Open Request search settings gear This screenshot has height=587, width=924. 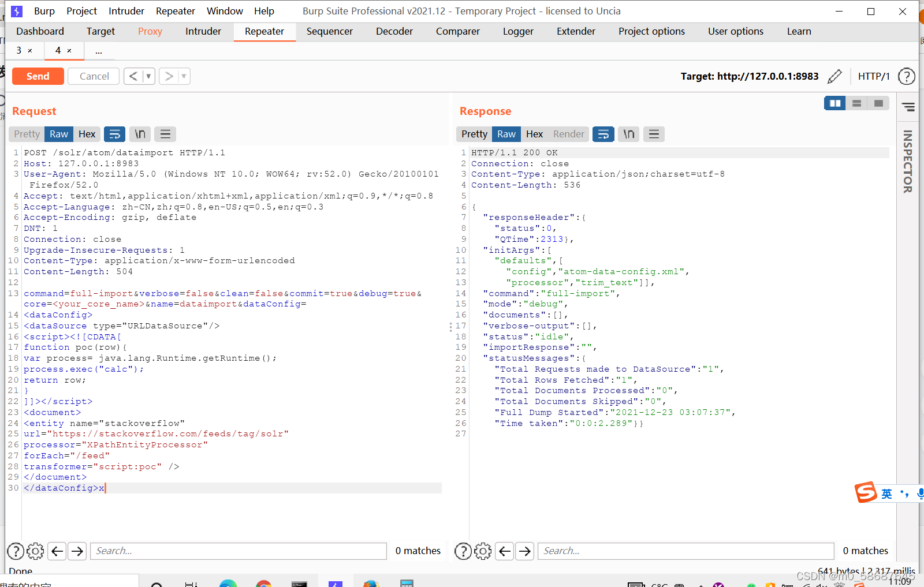coord(35,551)
